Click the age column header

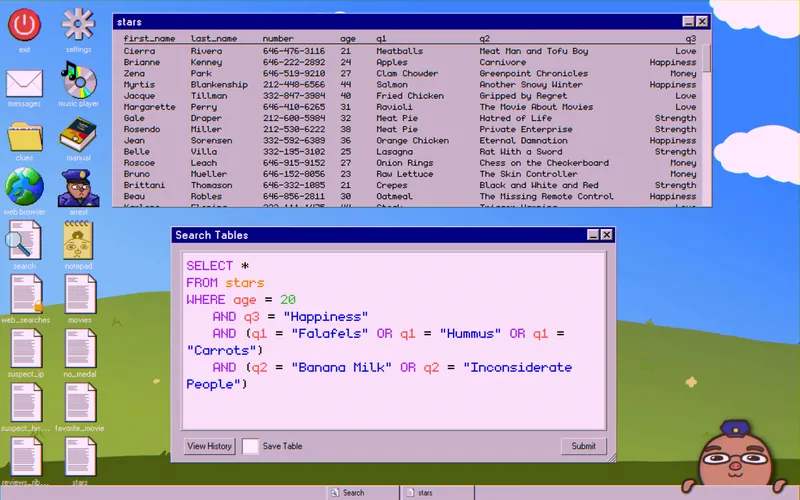point(348,39)
